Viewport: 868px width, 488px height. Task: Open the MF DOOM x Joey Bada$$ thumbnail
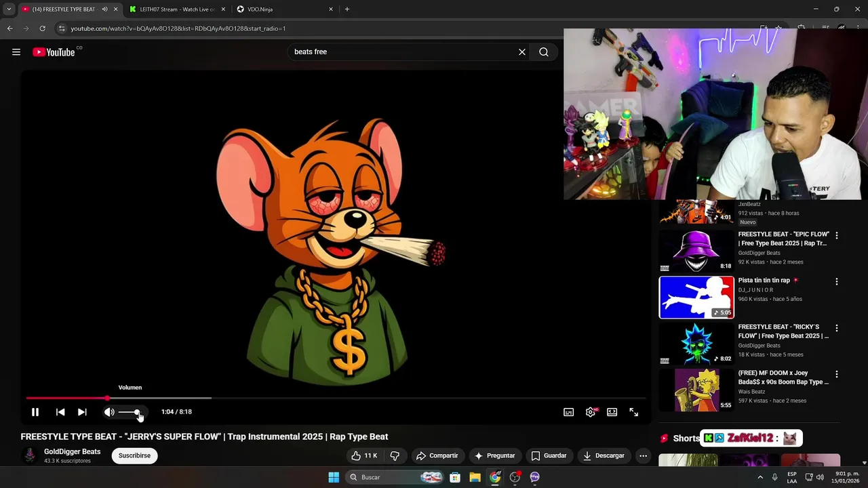click(696, 390)
